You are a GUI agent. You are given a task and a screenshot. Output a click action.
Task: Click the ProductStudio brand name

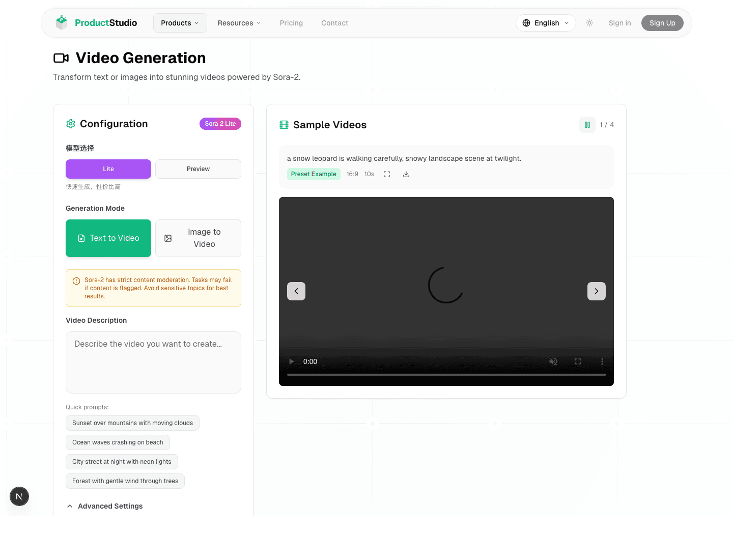point(106,23)
